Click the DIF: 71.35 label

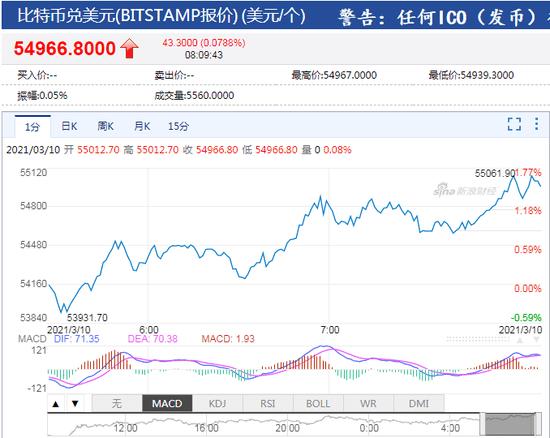76,339
